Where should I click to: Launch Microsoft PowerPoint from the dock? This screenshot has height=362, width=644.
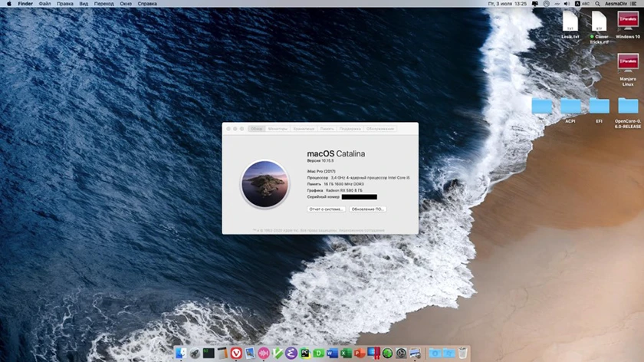pyautogui.click(x=360, y=353)
